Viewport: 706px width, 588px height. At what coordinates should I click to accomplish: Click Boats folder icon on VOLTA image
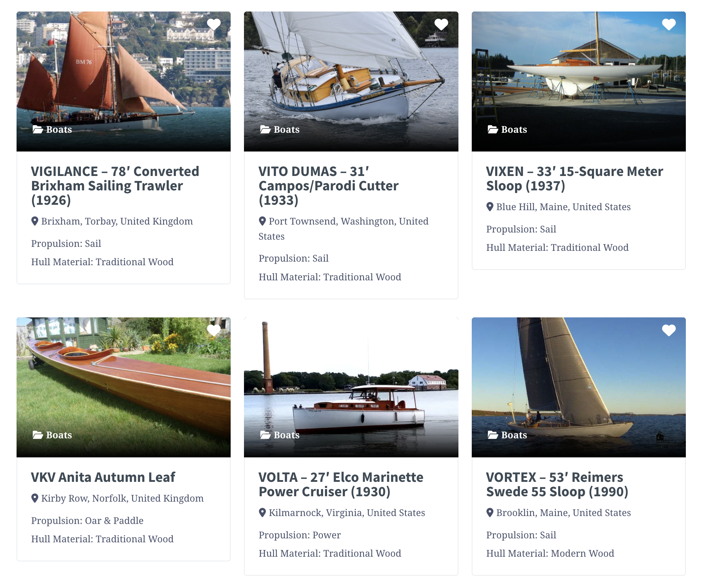[x=265, y=435]
